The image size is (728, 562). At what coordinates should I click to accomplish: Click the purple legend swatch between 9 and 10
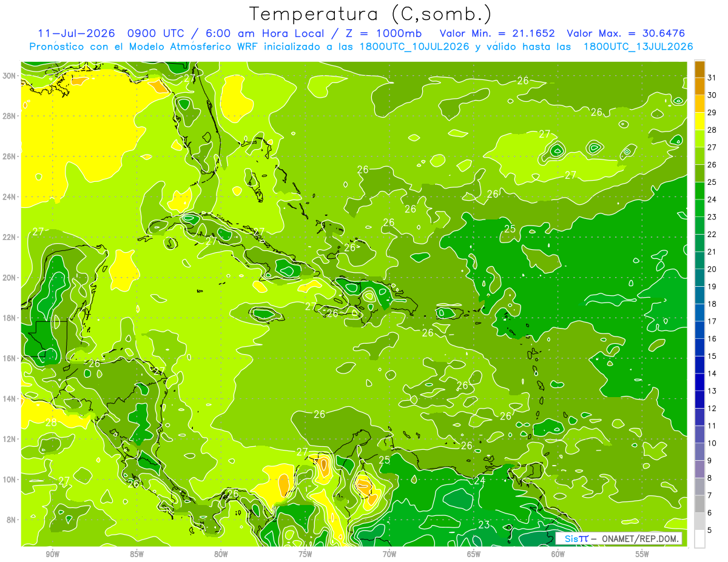point(699,452)
